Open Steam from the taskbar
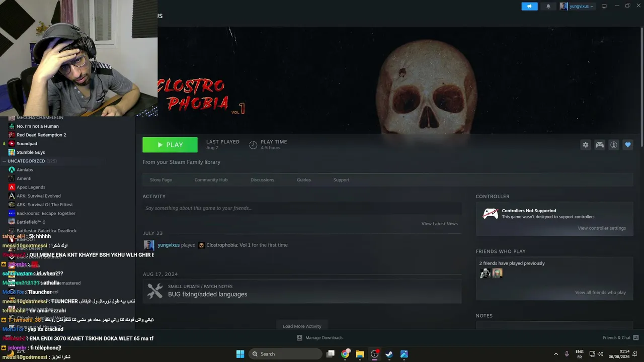Screen dimensions: 644x362 coord(389,354)
